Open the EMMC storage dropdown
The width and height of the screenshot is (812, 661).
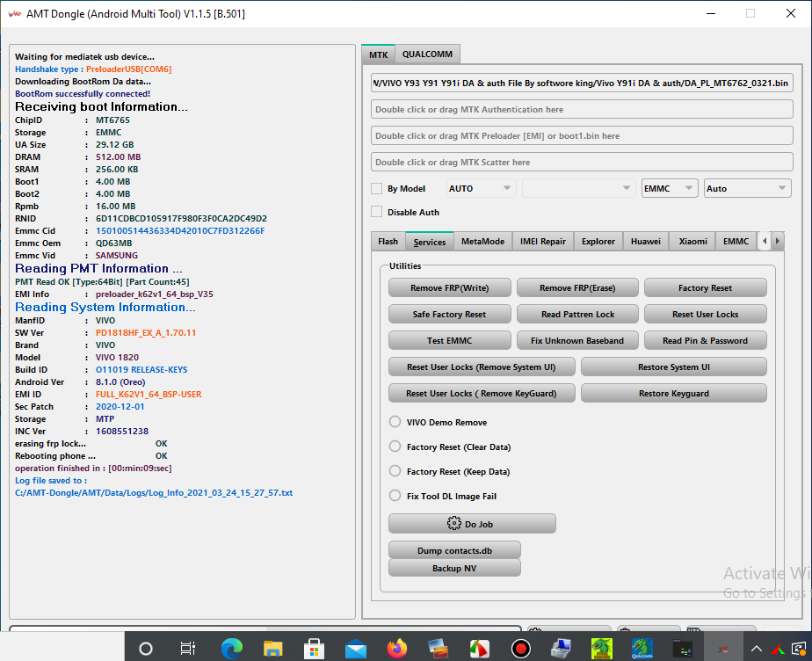click(670, 188)
